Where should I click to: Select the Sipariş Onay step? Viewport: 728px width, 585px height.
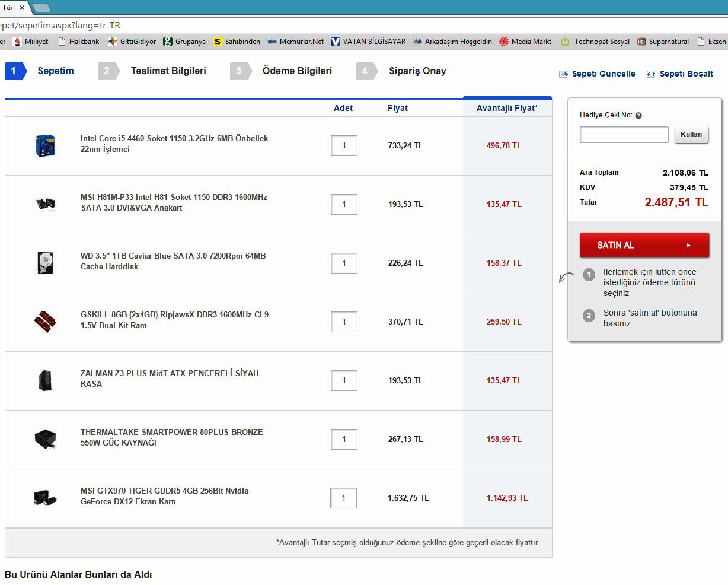tap(401, 71)
